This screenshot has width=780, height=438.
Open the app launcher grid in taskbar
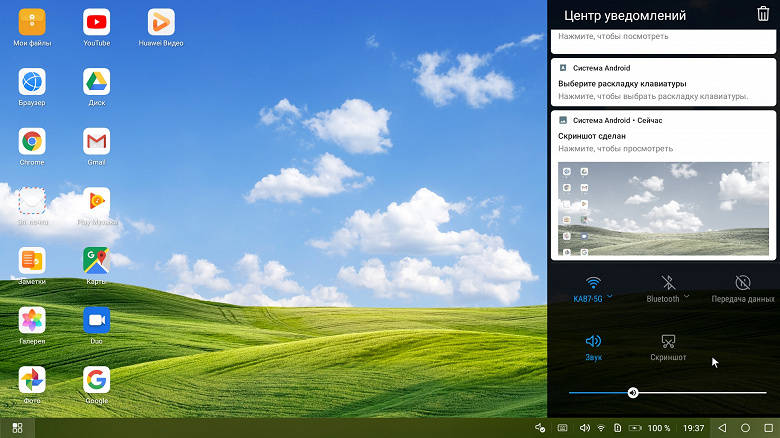click(x=17, y=428)
